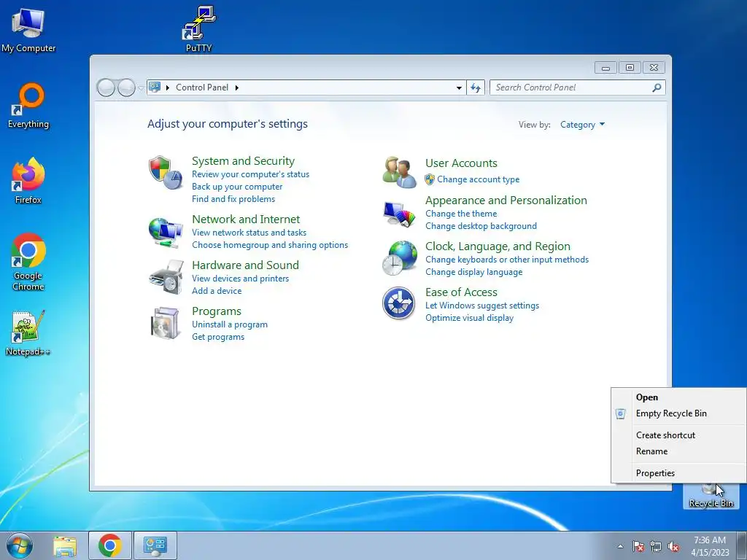Click View devices and printers
This screenshot has width=747, height=560.
coord(240,279)
